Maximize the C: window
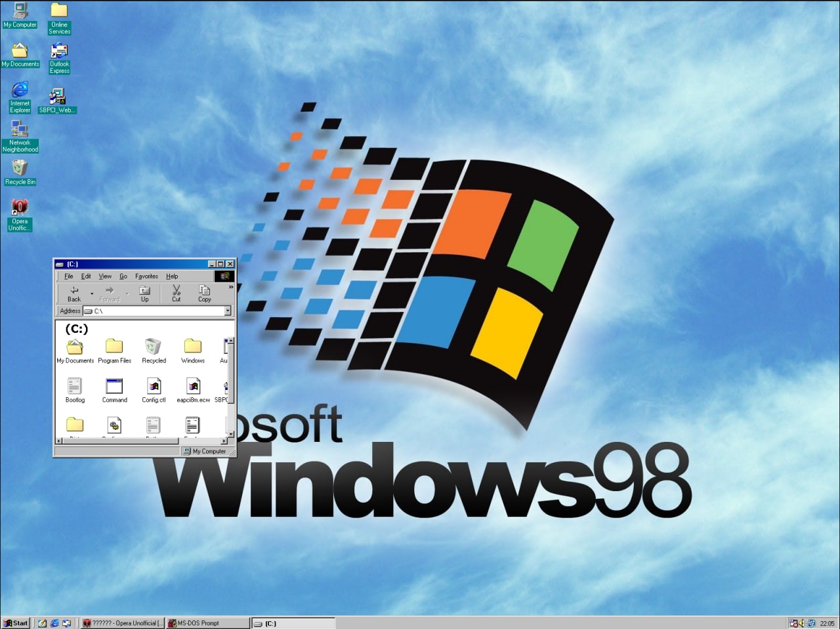840x629 pixels. pyautogui.click(x=221, y=264)
